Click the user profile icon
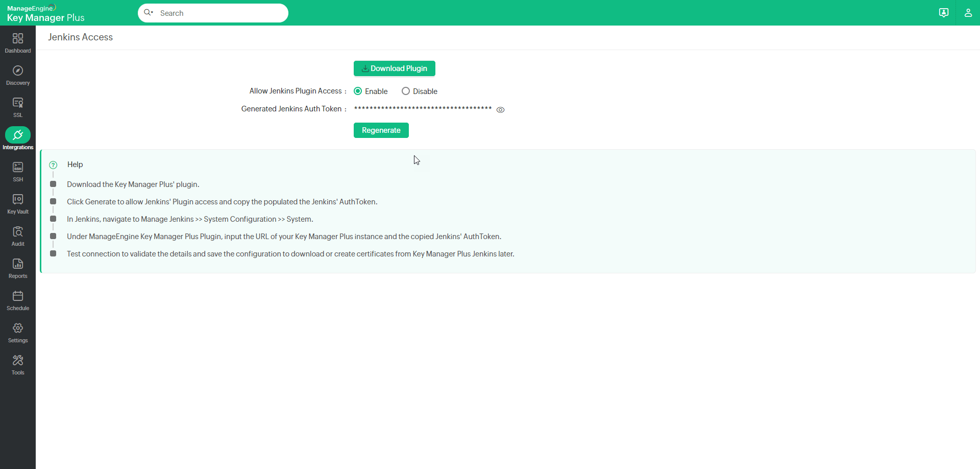The image size is (980, 469). coord(969,13)
